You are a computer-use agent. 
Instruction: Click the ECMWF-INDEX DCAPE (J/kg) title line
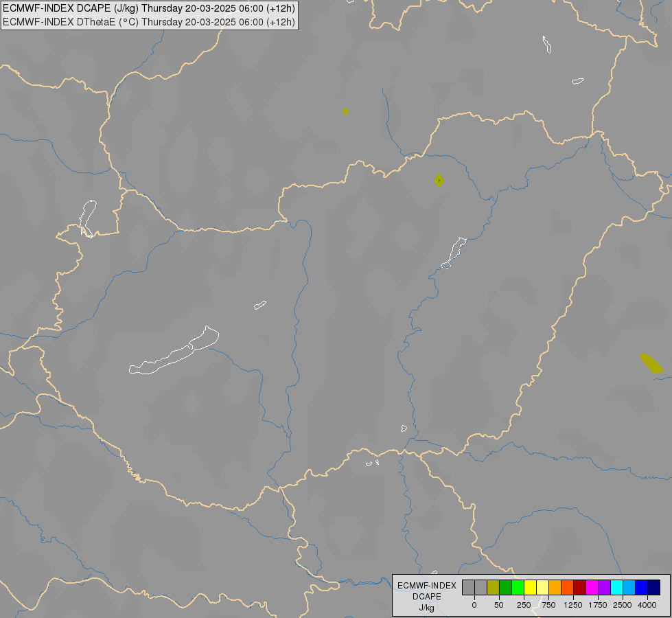click(x=149, y=8)
